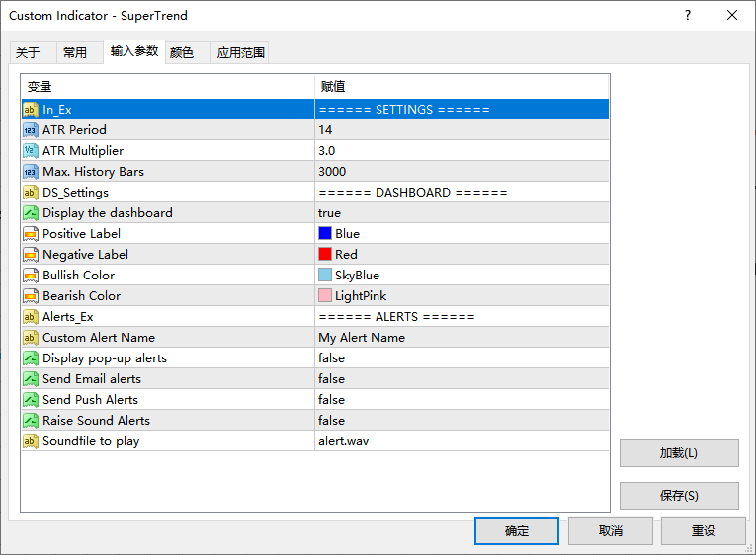The image size is (756, 555).
Task: Click the double-type icon beside ATR Multiplier
Action: point(31,151)
